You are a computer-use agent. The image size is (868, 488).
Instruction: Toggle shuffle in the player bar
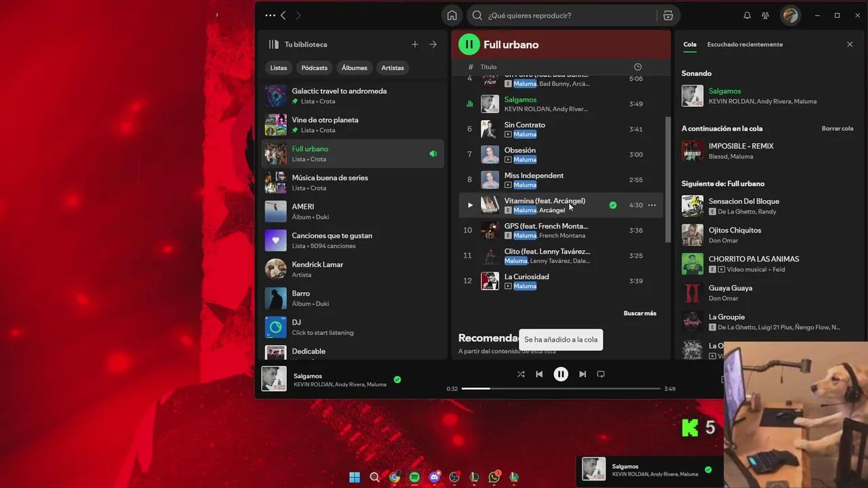tap(521, 374)
